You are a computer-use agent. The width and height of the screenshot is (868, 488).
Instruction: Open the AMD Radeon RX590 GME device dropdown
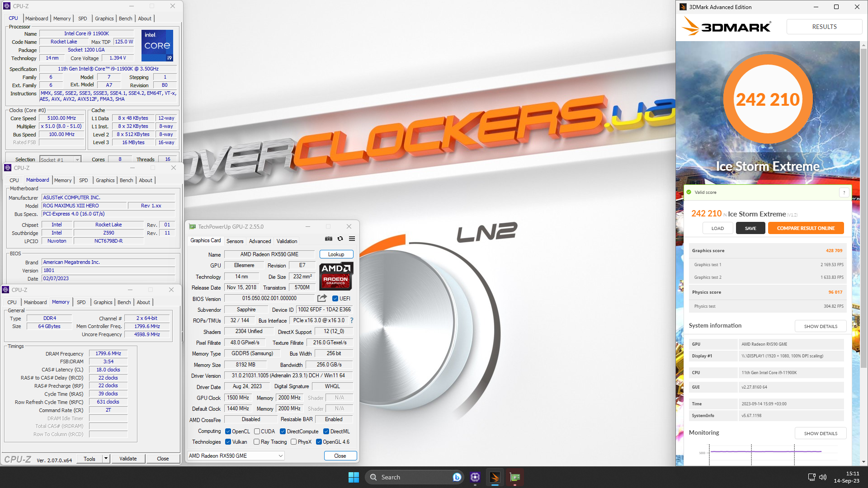tap(236, 456)
